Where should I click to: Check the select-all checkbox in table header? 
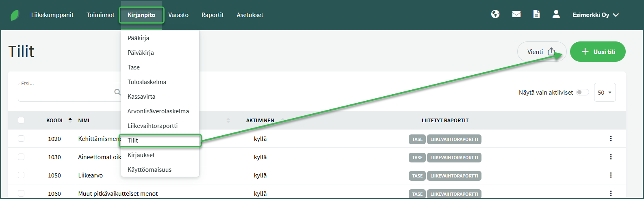click(21, 120)
